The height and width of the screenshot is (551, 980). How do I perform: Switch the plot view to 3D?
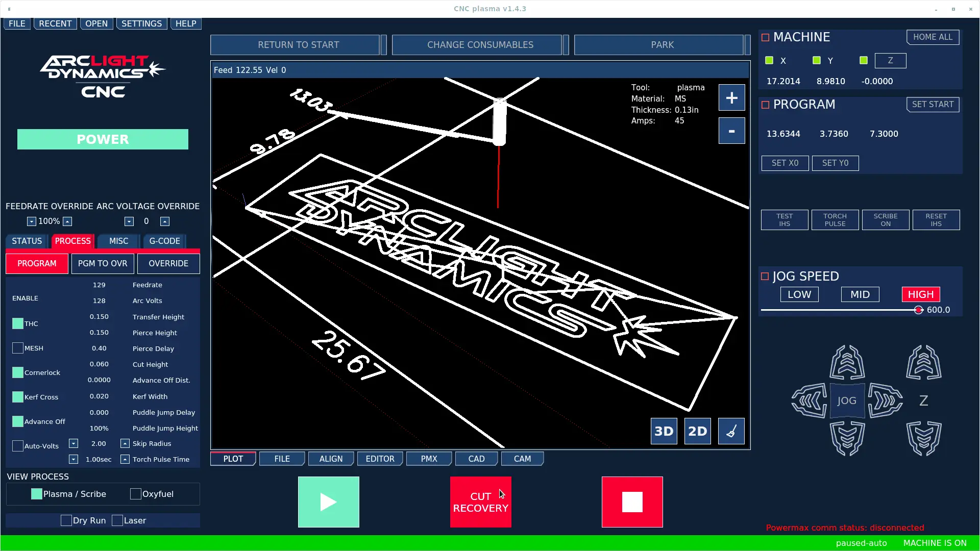pyautogui.click(x=664, y=431)
